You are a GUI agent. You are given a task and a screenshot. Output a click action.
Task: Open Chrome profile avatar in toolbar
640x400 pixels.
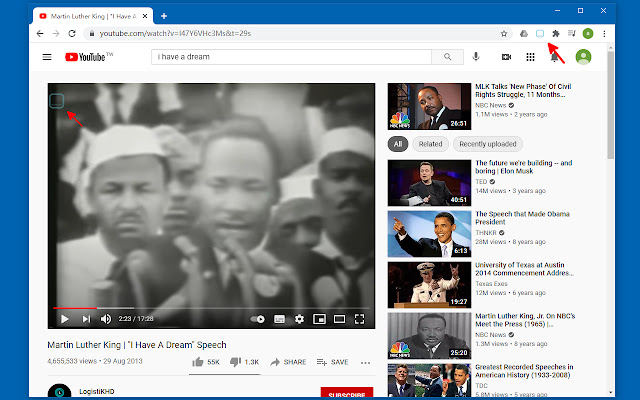pos(588,33)
